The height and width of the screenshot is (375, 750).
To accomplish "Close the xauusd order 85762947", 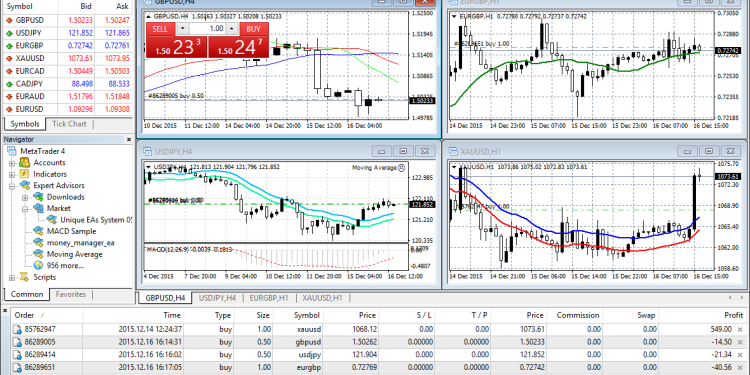I will 740,329.
